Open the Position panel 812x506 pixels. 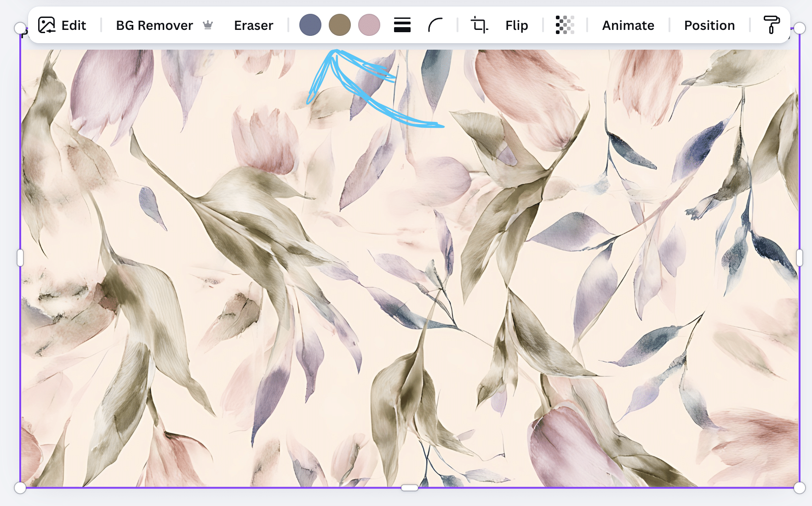(709, 25)
